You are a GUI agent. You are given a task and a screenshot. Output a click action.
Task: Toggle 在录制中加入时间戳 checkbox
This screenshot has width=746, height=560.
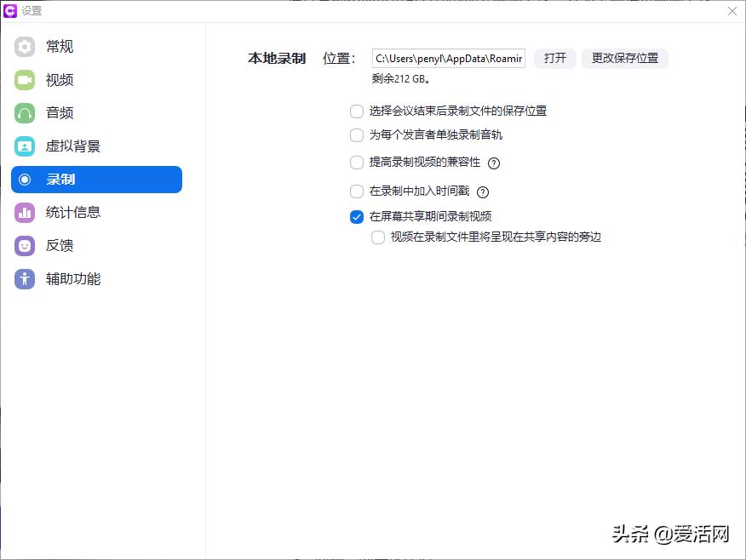click(356, 191)
